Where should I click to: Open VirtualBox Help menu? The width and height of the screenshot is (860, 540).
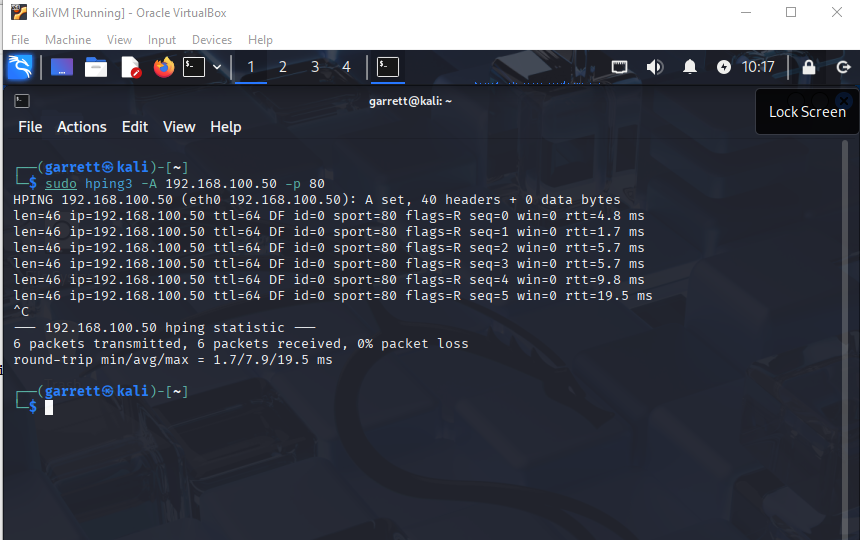(x=260, y=40)
